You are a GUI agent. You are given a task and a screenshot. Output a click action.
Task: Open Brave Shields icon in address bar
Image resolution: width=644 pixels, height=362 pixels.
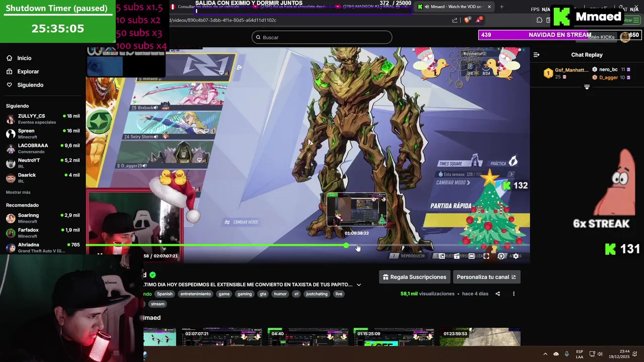click(x=467, y=20)
